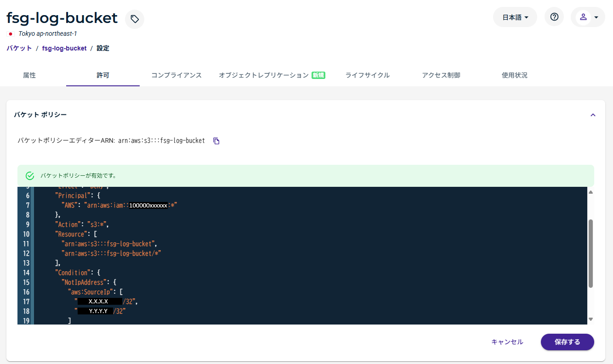Viewport: 613px width, 364px height.
Task: Switch to the 属性 tab
Action: [29, 75]
